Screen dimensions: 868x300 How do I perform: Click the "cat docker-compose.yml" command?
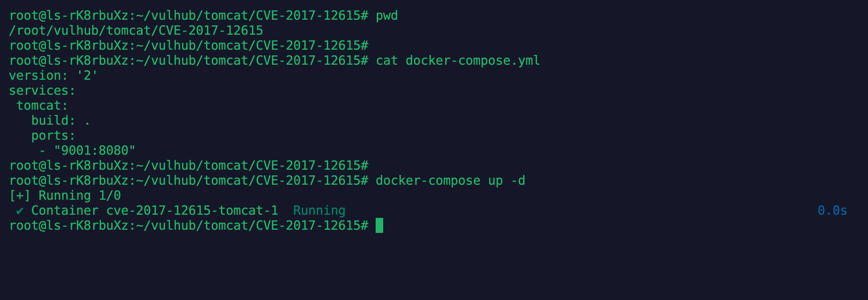pos(458,61)
